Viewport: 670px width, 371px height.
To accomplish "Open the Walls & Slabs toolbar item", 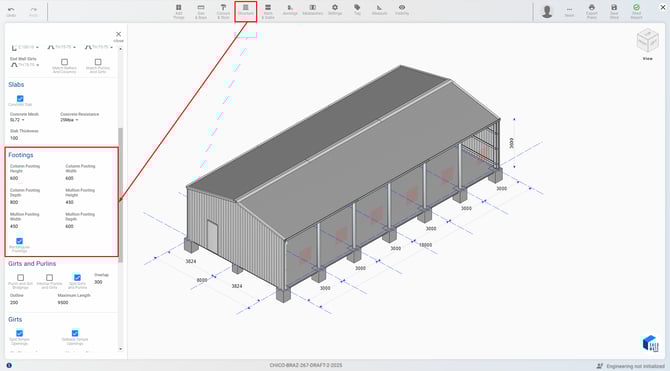I will [x=268, y=11].
